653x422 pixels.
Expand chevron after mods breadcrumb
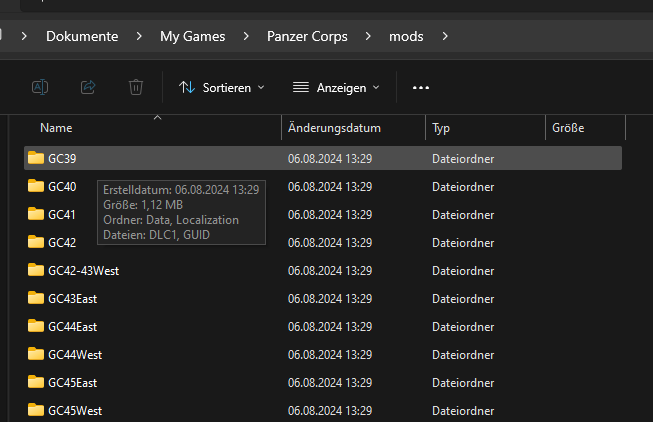point(445,36)
